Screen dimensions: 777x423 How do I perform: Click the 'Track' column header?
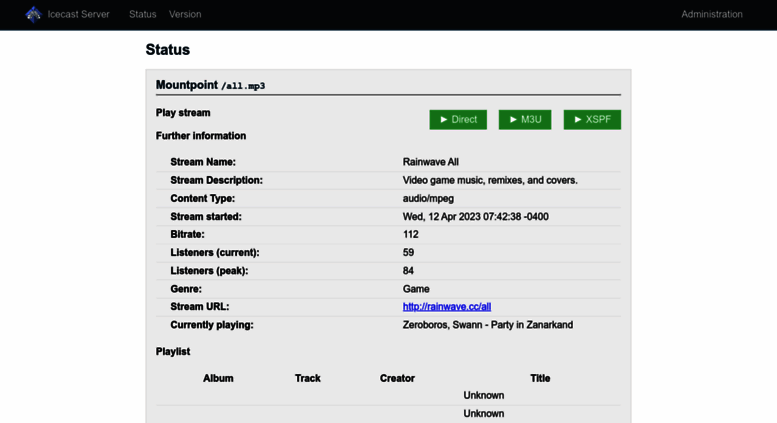click(308, 378)
